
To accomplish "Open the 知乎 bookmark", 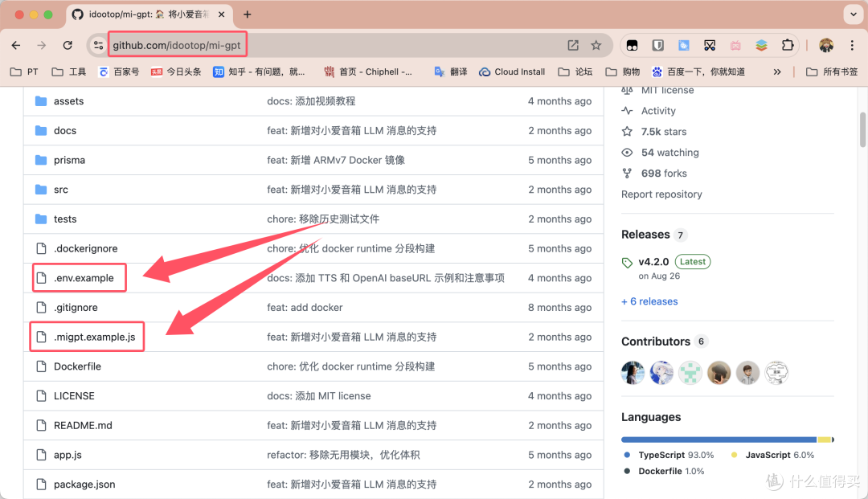I will pos(259,72).
